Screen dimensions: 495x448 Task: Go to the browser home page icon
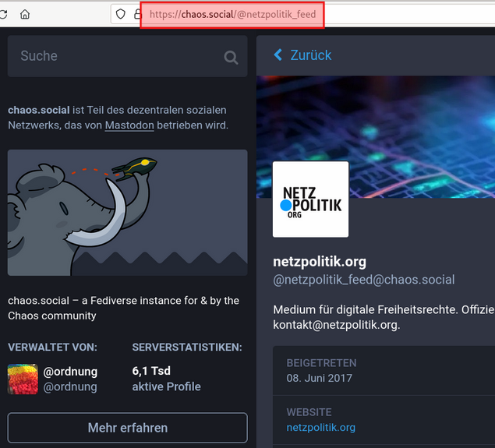coord(25,14)
